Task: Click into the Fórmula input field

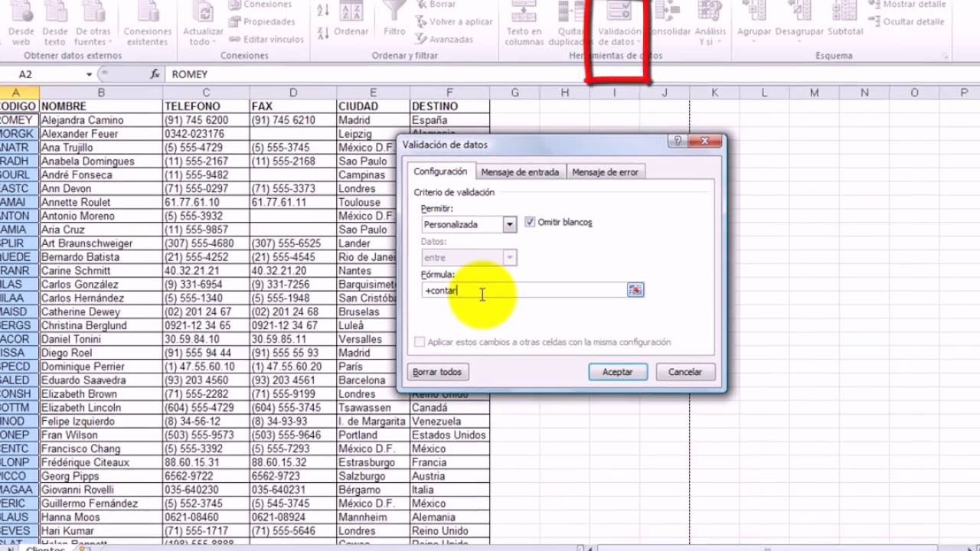Action: [524, 290]
